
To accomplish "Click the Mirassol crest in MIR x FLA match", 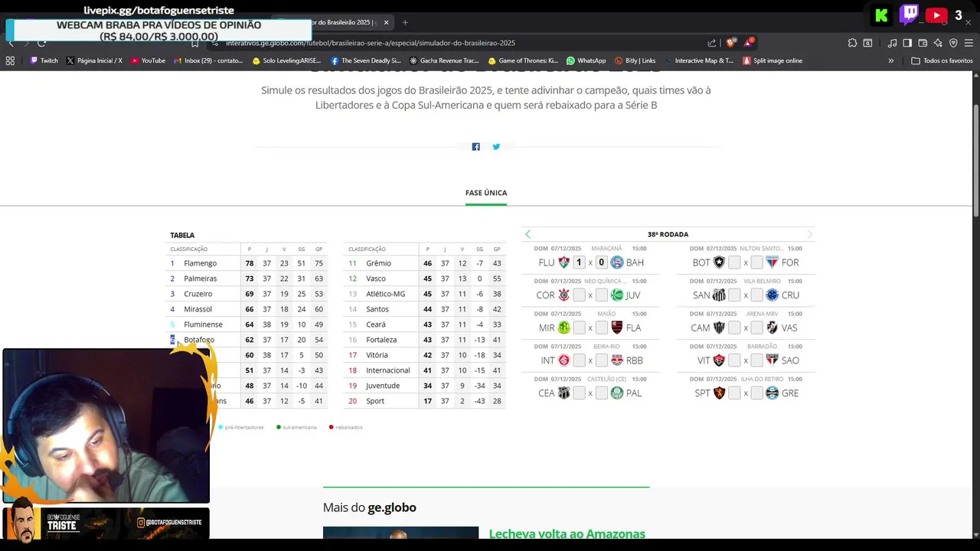I will (x=564, y=328).
